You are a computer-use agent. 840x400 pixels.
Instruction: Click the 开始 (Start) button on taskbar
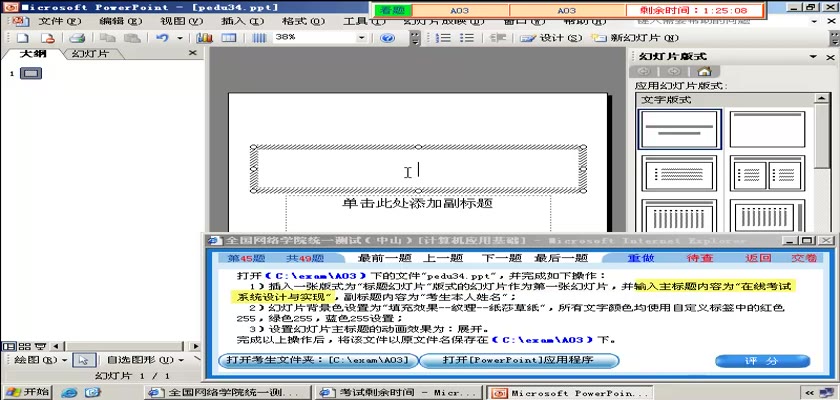click(x=26, y=392)
